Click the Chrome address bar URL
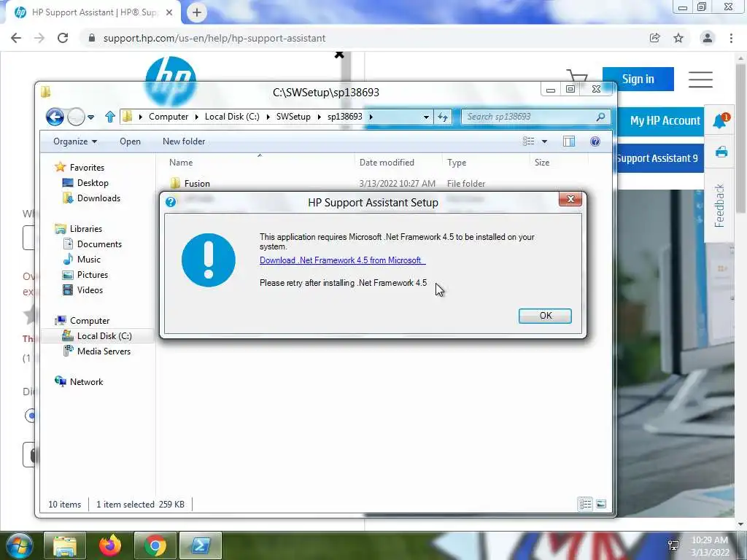 214,38
